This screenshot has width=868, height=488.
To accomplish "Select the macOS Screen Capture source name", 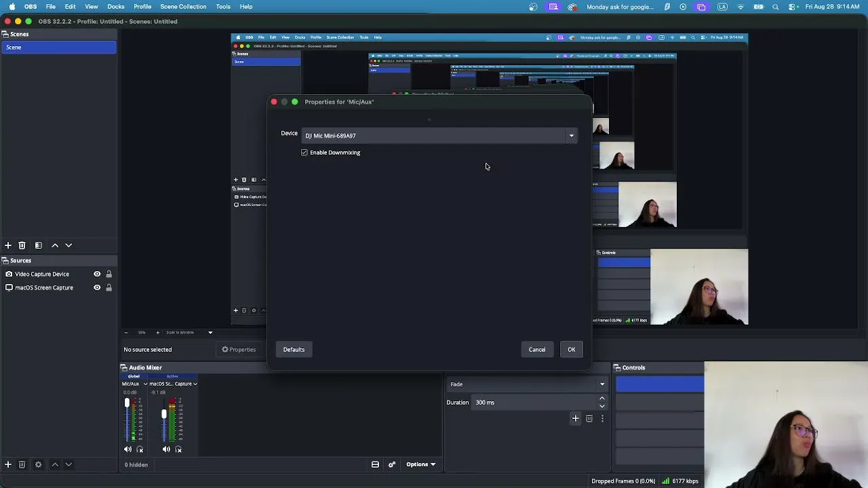I will (x=44, y=287).
